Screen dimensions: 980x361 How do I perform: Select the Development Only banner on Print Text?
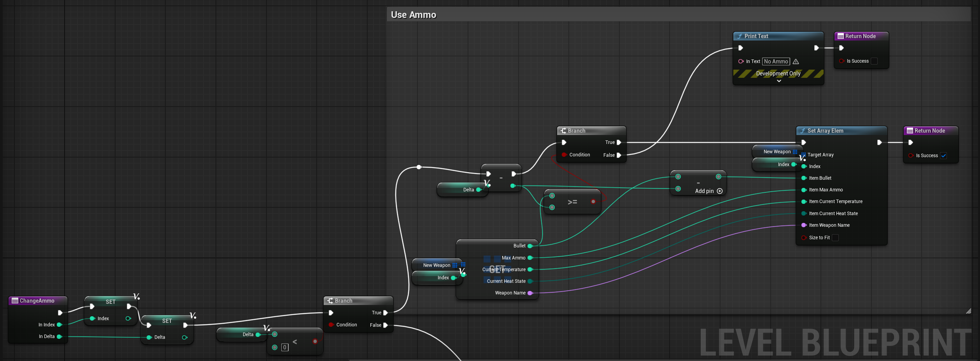pyautogui.click(x=778, y=74)
